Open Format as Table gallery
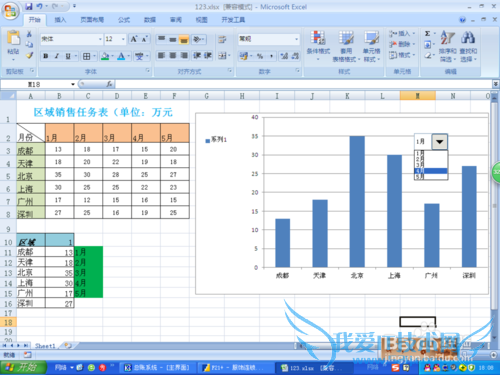Screen dimensions: 500x375 [x=346, y=46]
